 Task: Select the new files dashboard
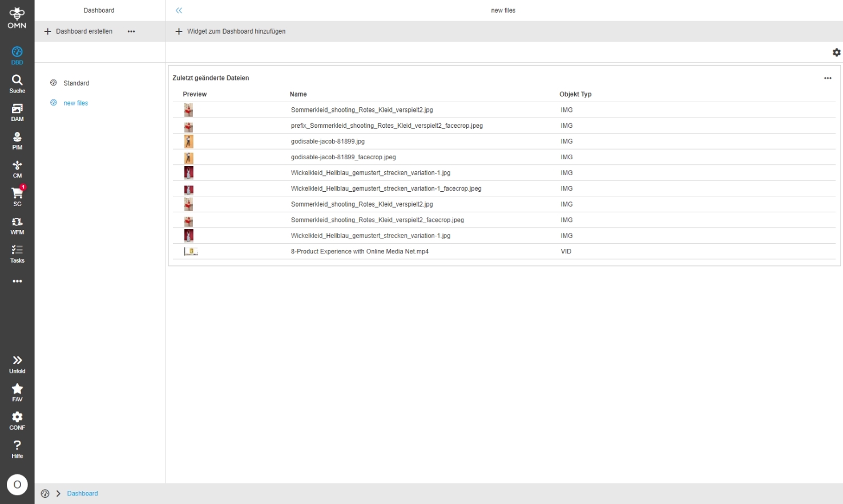75,103
